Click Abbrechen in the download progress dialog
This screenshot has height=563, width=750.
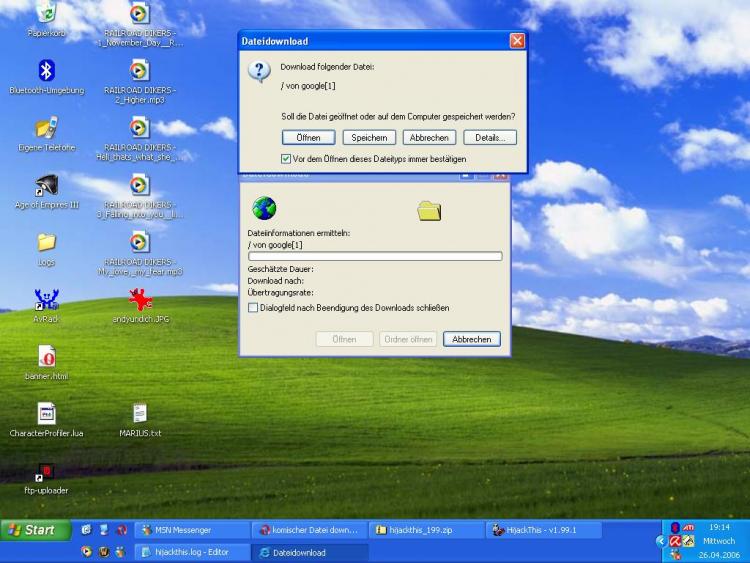coord(472,339)
